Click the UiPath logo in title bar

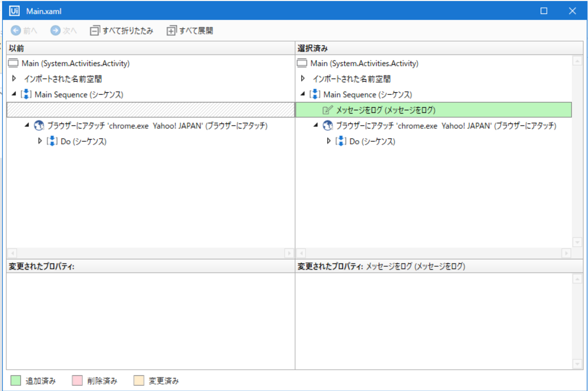coord(14,11)
